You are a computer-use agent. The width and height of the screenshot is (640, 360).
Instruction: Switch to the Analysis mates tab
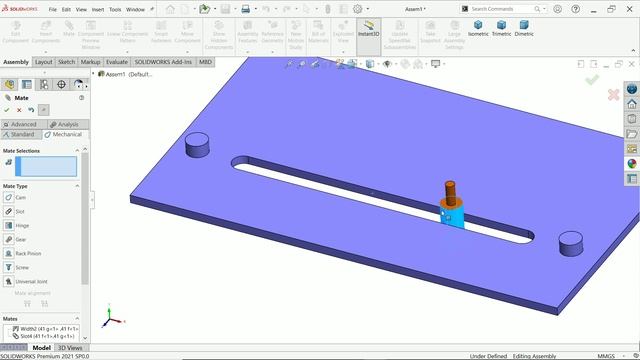tap(68, 124)
